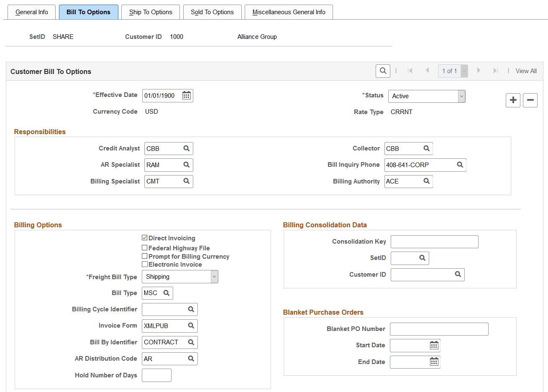548x392 pixels.
Task: Click the plus button to add a row
Action: pyautogui.click(x=513, y=100)
